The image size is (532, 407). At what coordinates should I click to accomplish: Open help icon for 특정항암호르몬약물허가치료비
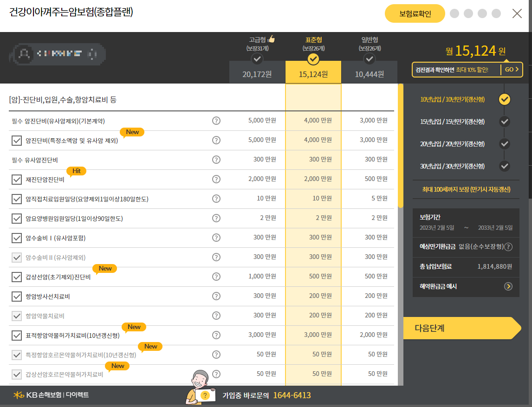[216, 355]
